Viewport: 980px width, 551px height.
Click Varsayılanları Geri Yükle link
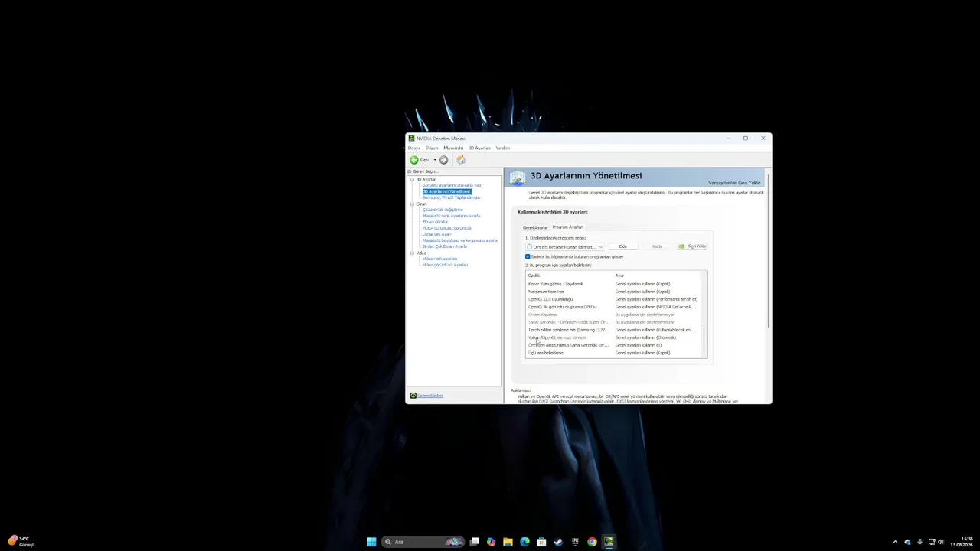tap(734, 183)
